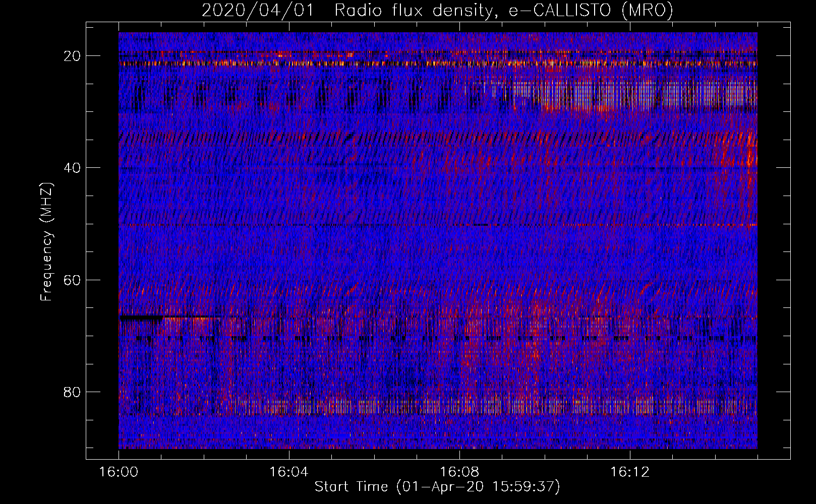Click the 'Start Time (01-Apr-20 15:59:37)' x-axis label

(x=437, y=487)
